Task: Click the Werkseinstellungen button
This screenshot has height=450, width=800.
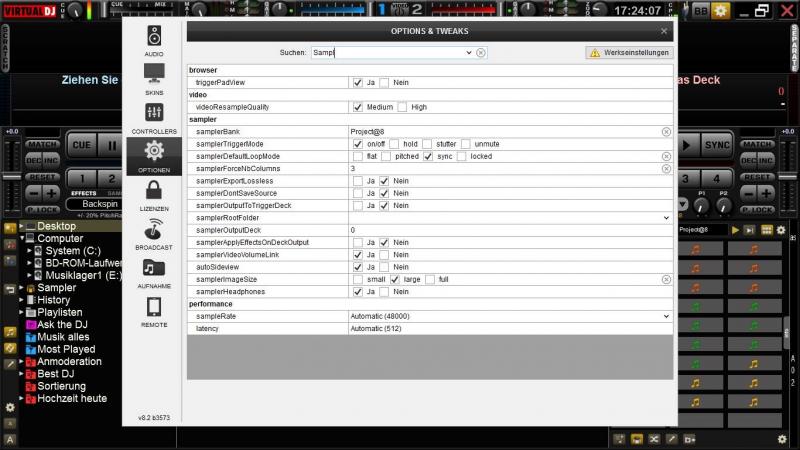Action: pos(629,53)
